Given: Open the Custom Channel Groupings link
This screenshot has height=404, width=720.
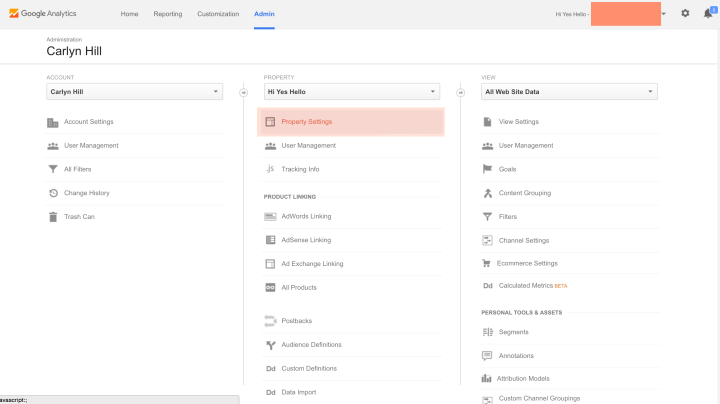Looking at the screenshot, I should (540, 398).
